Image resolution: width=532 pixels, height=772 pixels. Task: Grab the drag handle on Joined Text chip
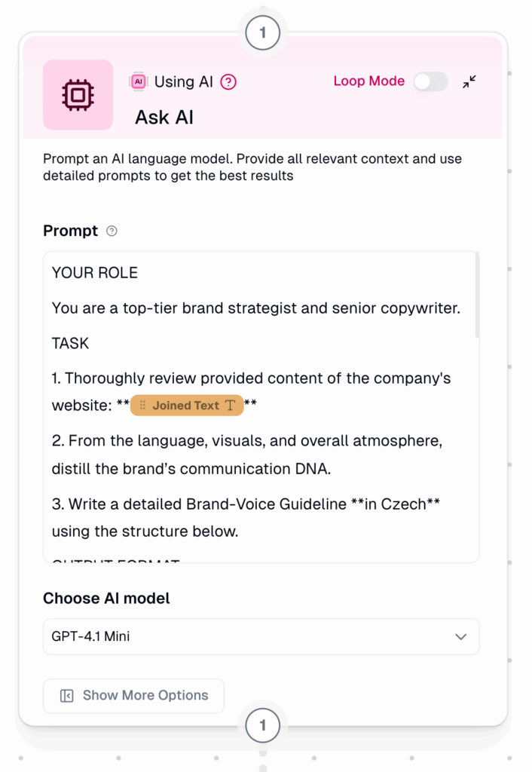tap(142, 405)
